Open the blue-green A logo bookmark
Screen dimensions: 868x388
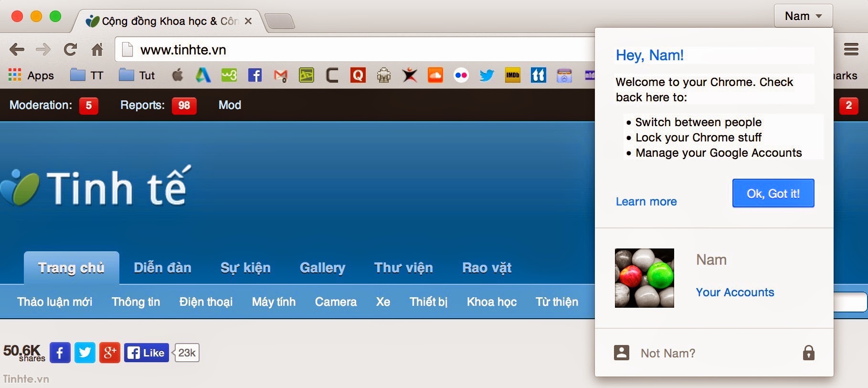[203, 75]
